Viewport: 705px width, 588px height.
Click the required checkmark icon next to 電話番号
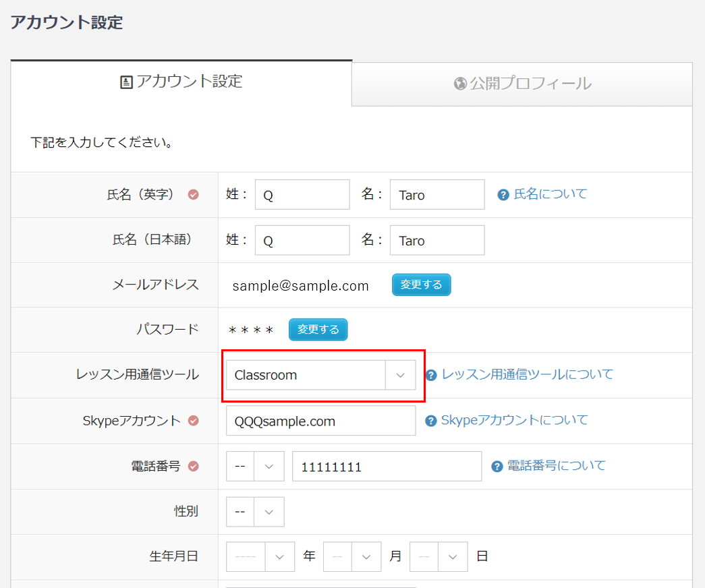point(194,466)
